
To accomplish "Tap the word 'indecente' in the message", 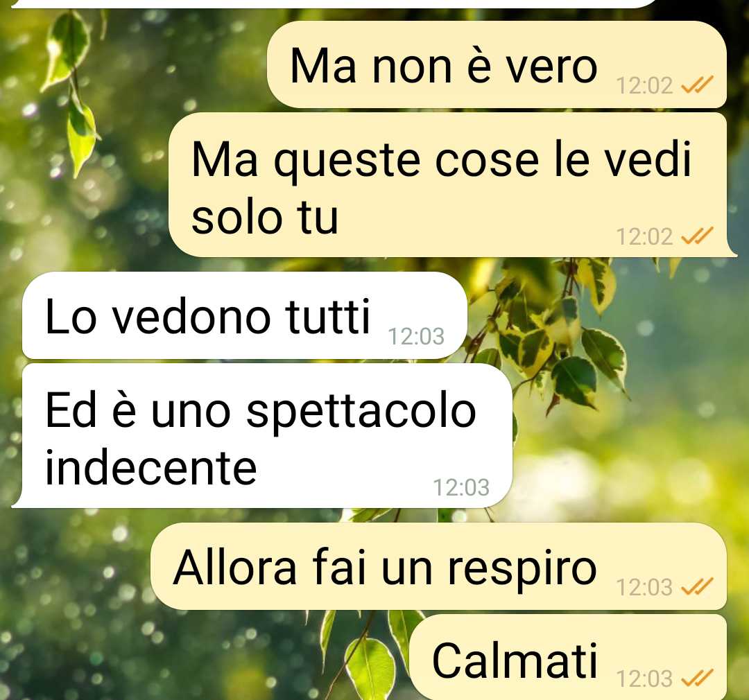I will coord(151,467).
